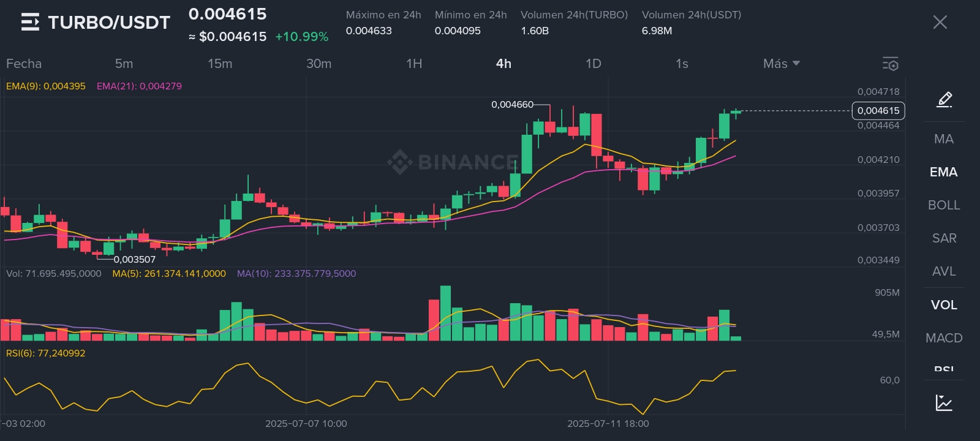Click the 0,003507 low price marker
The image size is (980, 441).
(x=135, y=260)
